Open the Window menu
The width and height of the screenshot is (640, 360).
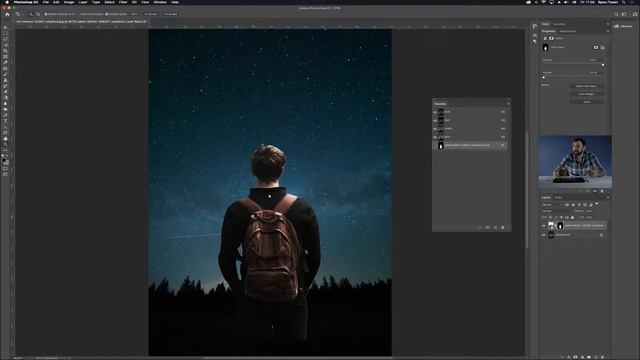point(160,2)
